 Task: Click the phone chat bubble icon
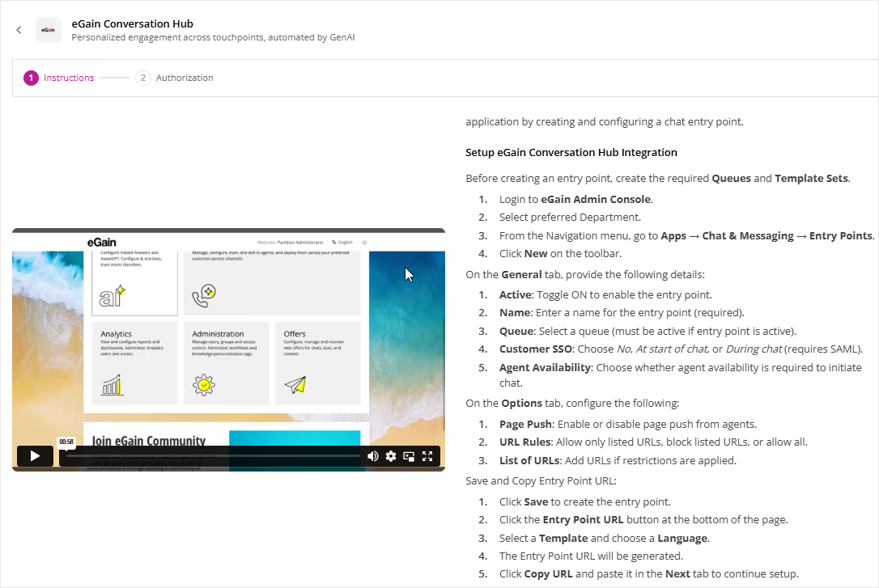click(x=203, y=296)
